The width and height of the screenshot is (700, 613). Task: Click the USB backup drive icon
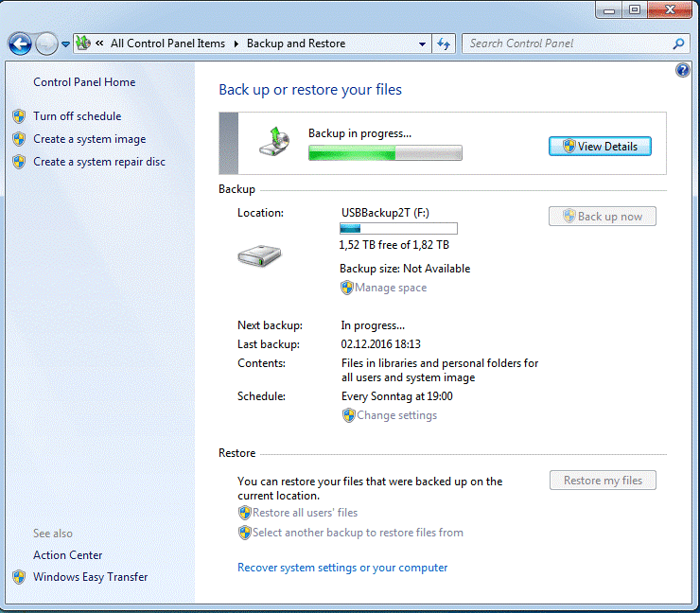(x=258, y=254)
